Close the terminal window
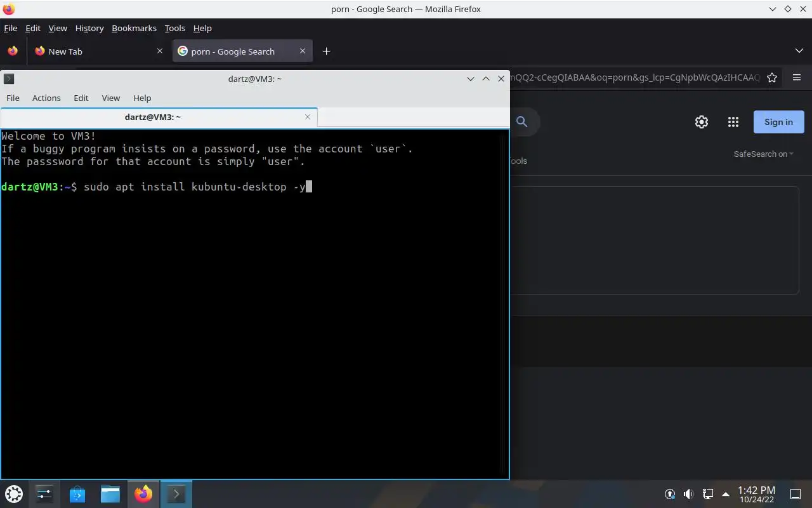The width and height of the screenshot is (812, 508). (501, 79)
